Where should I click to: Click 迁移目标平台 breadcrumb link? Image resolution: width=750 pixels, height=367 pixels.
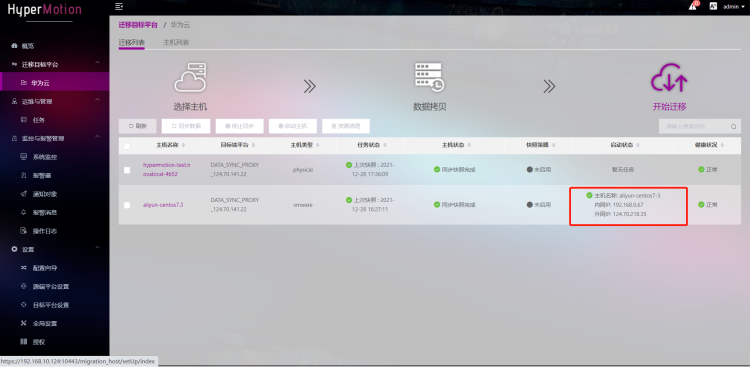coord(138,24)
